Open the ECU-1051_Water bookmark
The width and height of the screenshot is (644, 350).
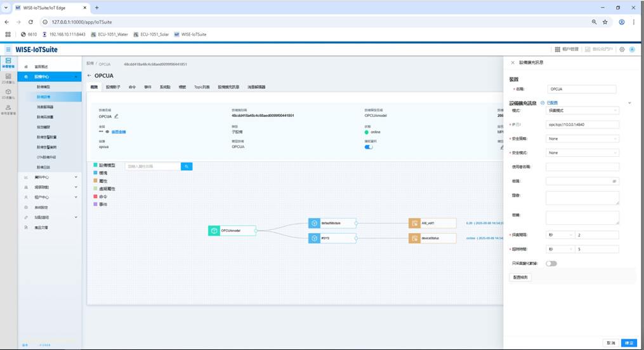coord(109,34)
